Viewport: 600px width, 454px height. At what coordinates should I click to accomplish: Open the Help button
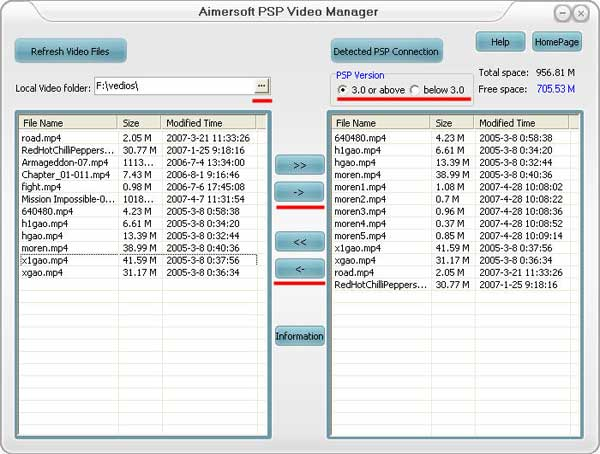click(x=500, y=42)
